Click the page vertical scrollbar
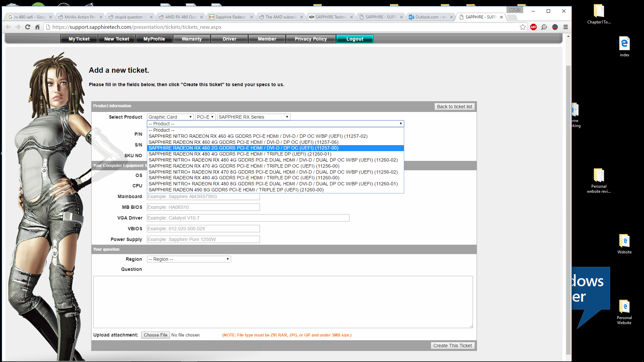This screenshot has width=644, height=362. tap(568, 209)
